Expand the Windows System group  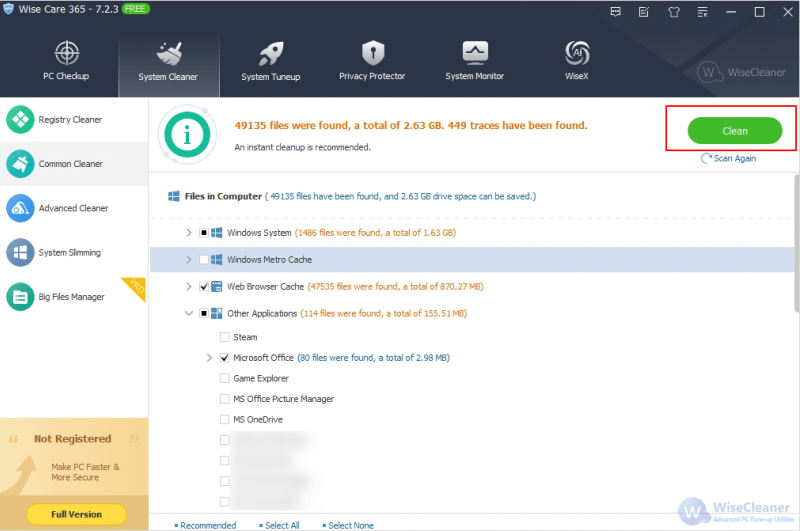point(188,233)
